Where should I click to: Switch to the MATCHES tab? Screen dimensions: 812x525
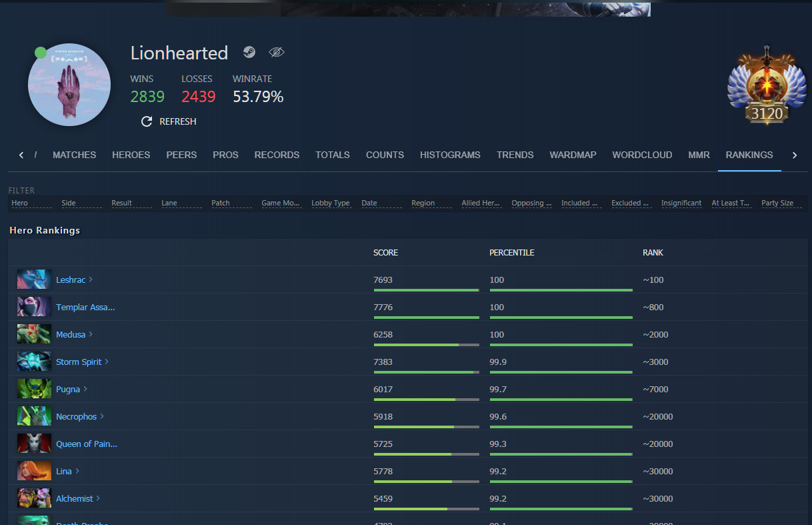[75, 155]
